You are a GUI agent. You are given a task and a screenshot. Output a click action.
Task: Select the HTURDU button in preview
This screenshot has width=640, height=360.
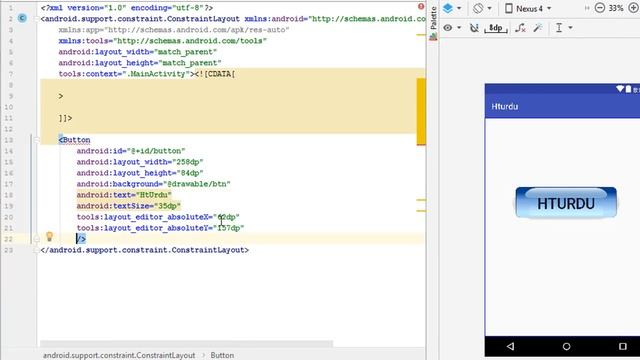point(566,202)
